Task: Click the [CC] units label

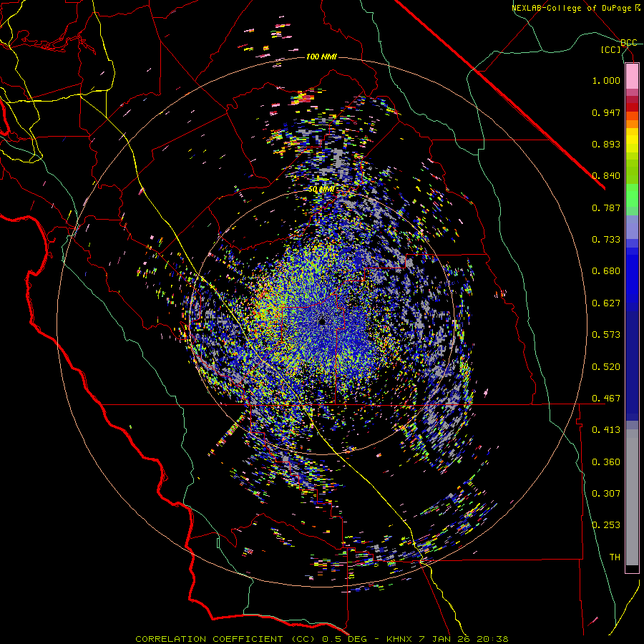Action: (611, 49)
